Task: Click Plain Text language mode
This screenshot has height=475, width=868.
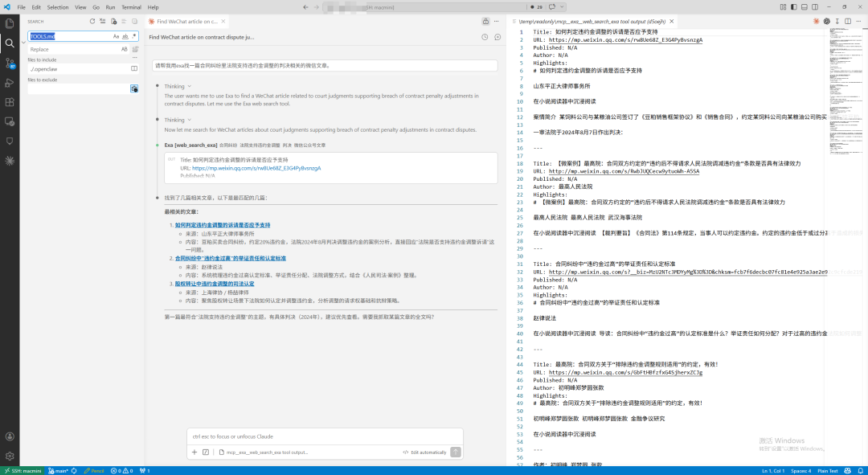Action: click(828, 470)
